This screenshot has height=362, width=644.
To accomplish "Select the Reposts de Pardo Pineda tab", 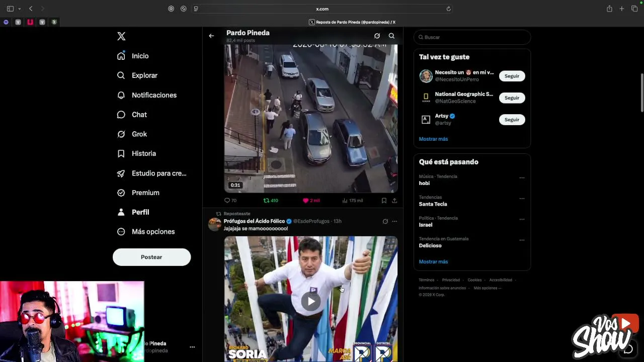I will click(x=352, y=22).
